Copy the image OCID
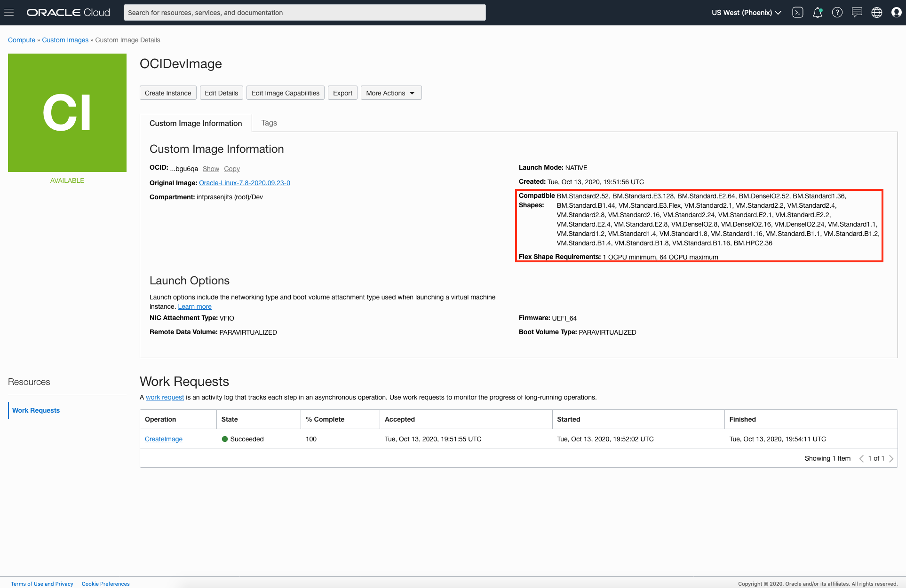 click(232, 169)
